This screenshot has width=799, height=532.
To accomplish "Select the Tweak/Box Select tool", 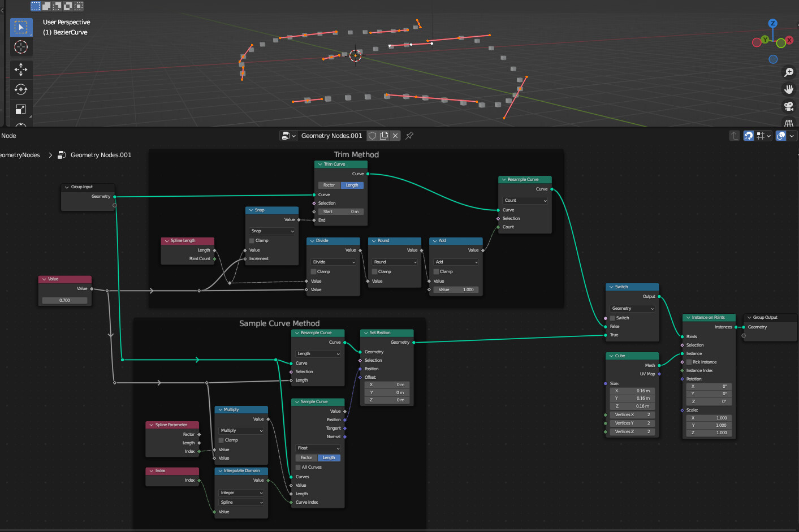I will [x=21, y=27].
